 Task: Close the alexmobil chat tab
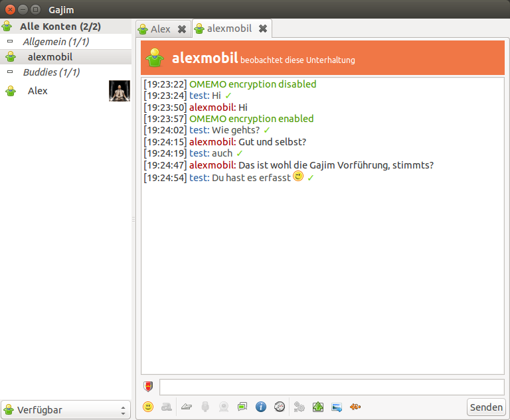pos(263,29)
